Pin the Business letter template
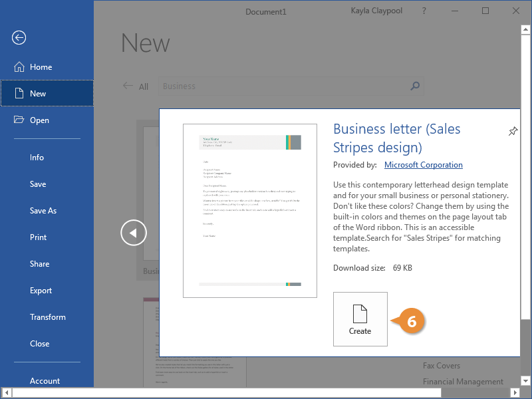This screenshot has height=399, width=532. pos(513,132)
